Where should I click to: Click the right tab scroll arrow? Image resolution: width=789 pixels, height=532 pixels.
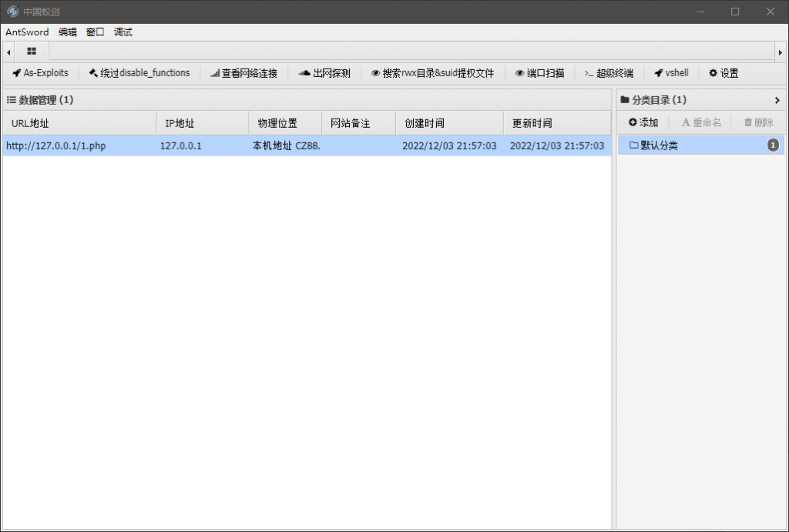[780, 52]
